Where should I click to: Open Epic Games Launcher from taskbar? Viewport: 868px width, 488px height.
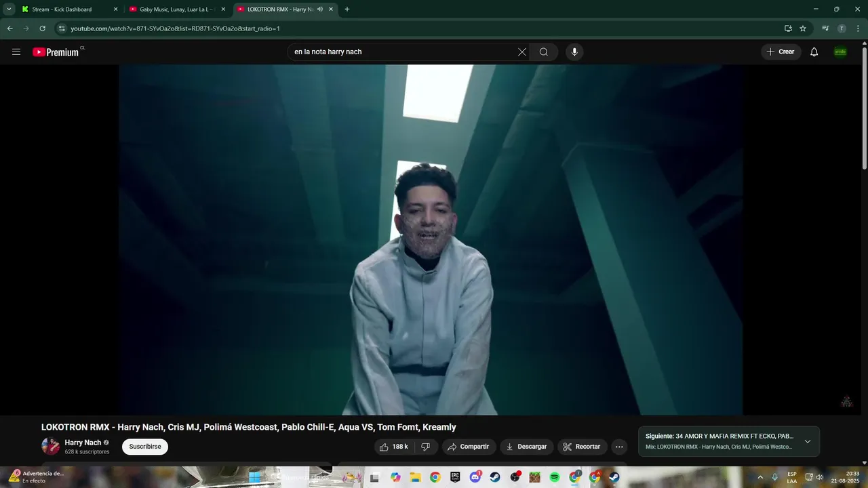[x=455, y=478]
